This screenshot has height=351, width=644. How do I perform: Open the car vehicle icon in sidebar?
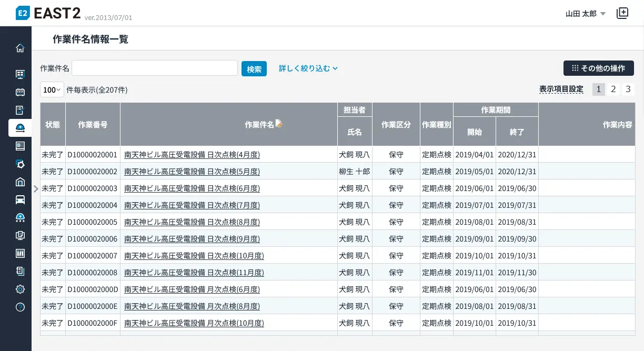(x=20, y=199)
